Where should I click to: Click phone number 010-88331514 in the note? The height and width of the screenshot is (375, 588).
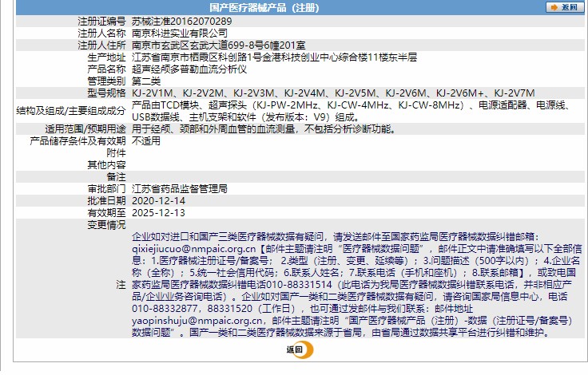(299, 285)
